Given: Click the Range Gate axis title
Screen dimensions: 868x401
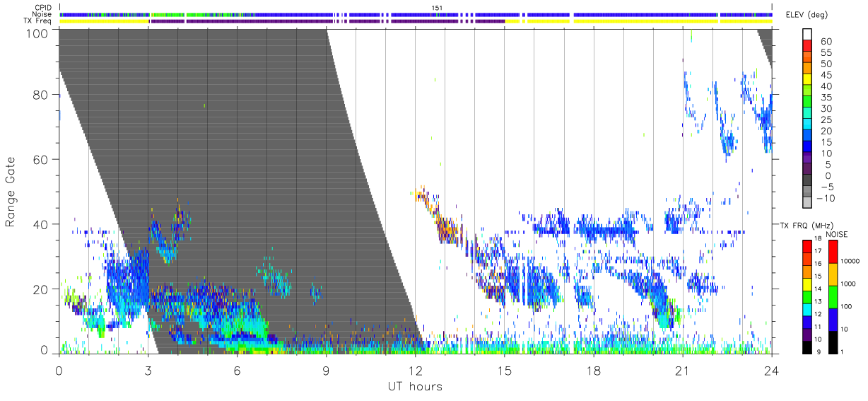Looking at the screenshot, I should tap(11, 192).
